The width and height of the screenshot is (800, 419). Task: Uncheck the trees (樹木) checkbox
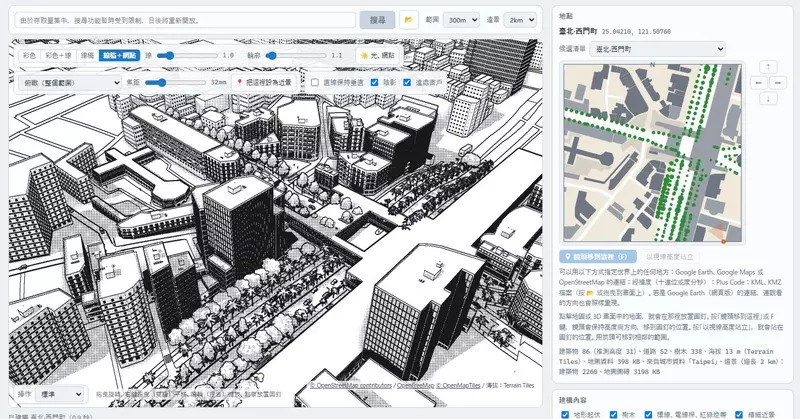tap(613, 414)
